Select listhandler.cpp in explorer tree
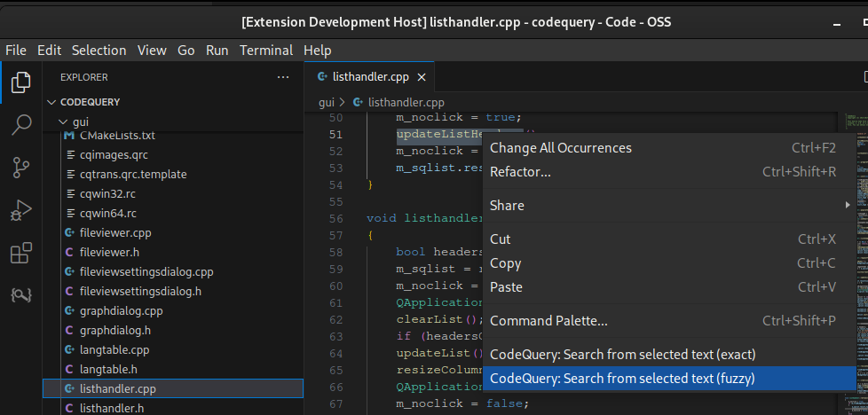 [x=173, y=388]
